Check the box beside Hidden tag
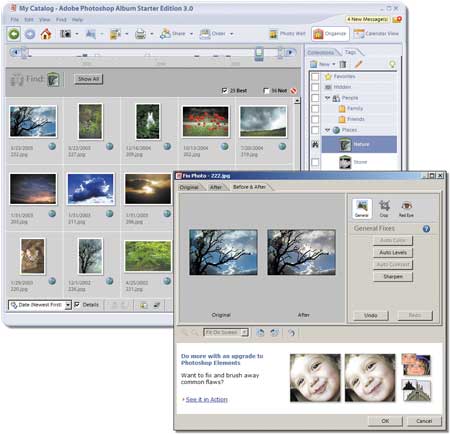This screenshot has height=434, width=450. pyautogui.click(x=315, y=87)
